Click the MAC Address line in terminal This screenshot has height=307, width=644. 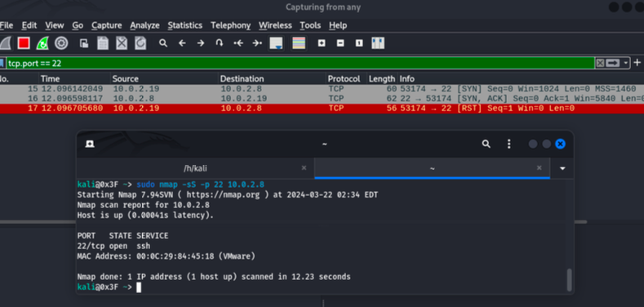point(167,256)
